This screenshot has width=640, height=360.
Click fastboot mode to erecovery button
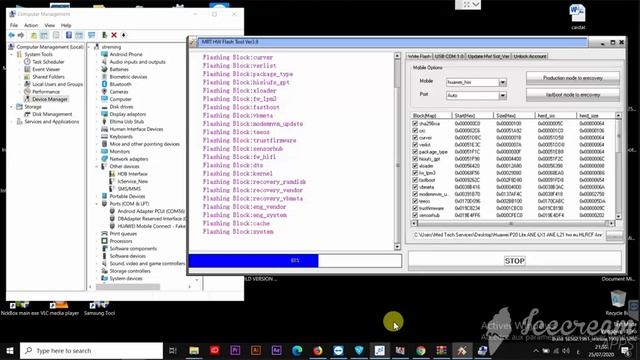coord(573,95)
